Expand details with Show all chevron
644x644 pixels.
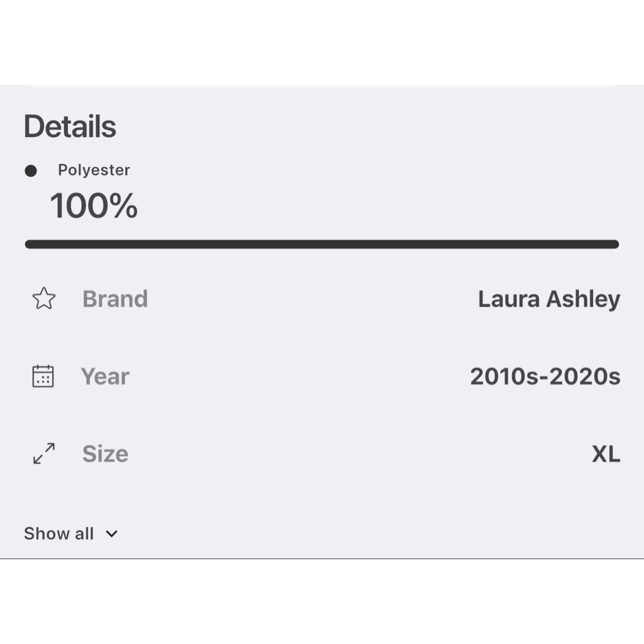point(111,534)
